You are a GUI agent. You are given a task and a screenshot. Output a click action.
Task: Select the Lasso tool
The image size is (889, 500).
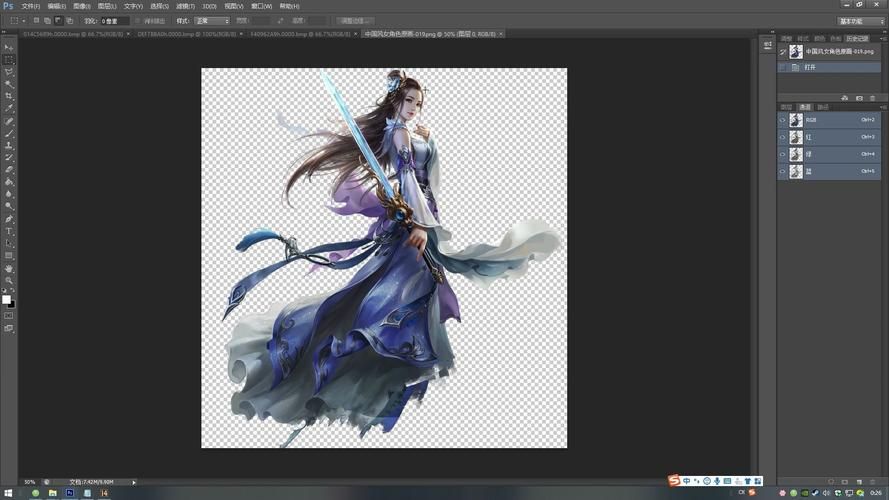point(9,72)
